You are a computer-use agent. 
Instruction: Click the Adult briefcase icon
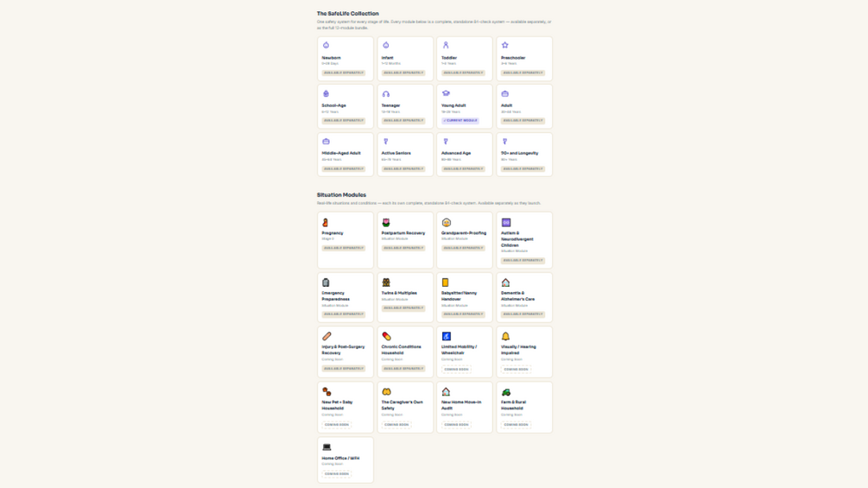click(x=505, y=93)
